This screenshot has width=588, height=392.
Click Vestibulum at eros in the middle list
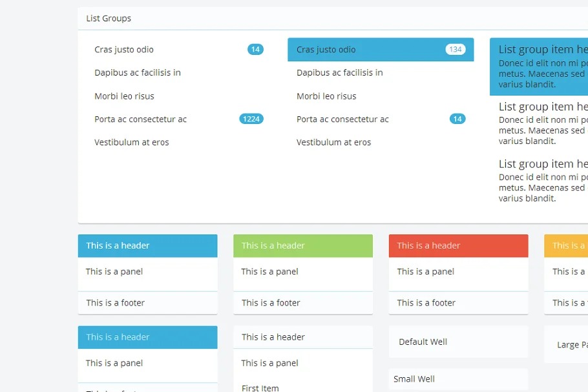334,143
